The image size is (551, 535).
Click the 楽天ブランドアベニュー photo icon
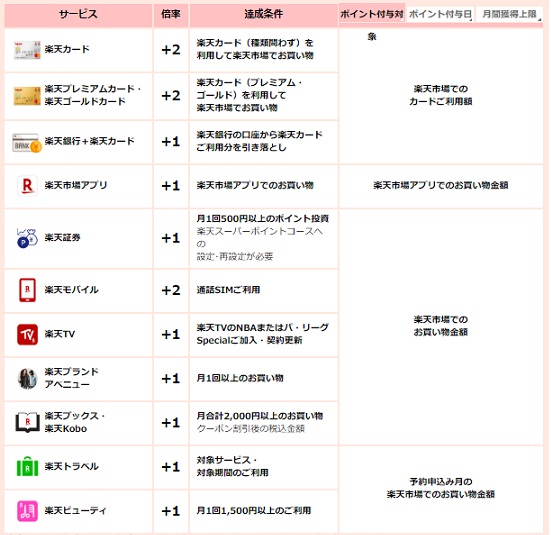coord(27,379)
